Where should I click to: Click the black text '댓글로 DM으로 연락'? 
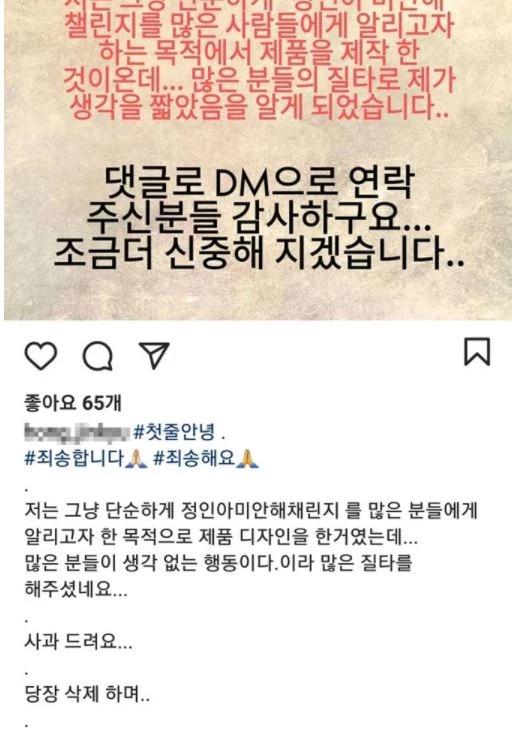258,182
